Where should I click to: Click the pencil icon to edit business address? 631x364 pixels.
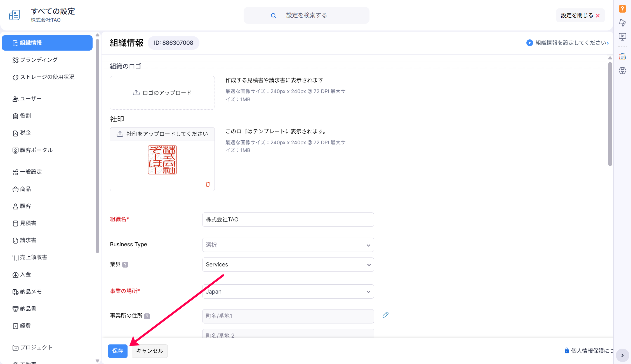point(385,315)
